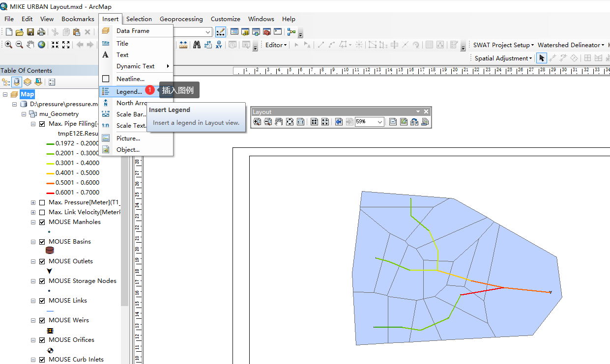
Task: Click List By Source icon in Table Of Contents
Action: 17,82
